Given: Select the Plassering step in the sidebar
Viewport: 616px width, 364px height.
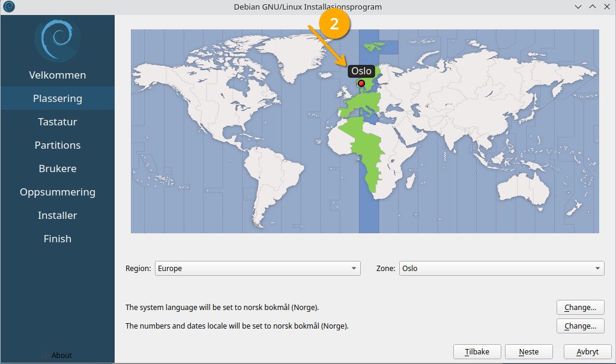Looking at the screenshot, I should (x=58, y=98).
